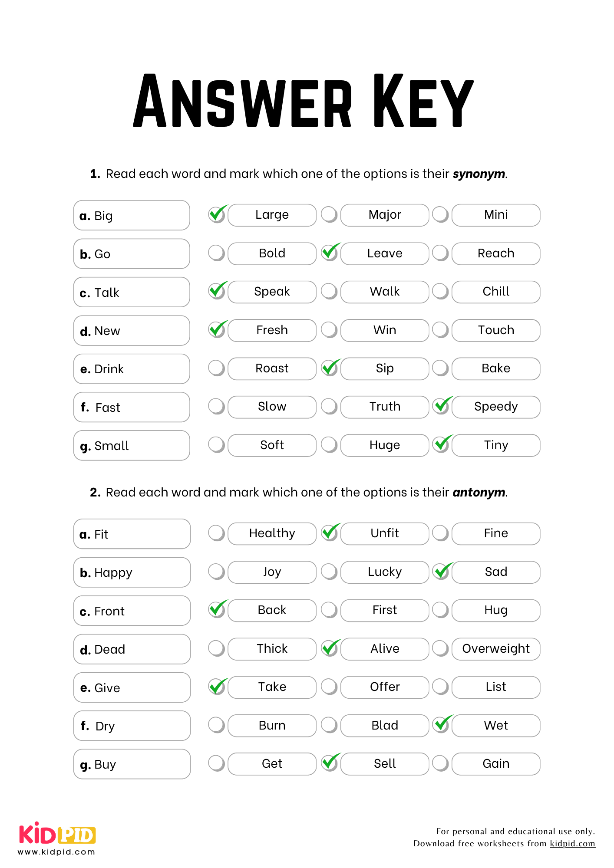614x868 pixels.
Task: Click the "Tiny" option box
Action: click(496, 445)
